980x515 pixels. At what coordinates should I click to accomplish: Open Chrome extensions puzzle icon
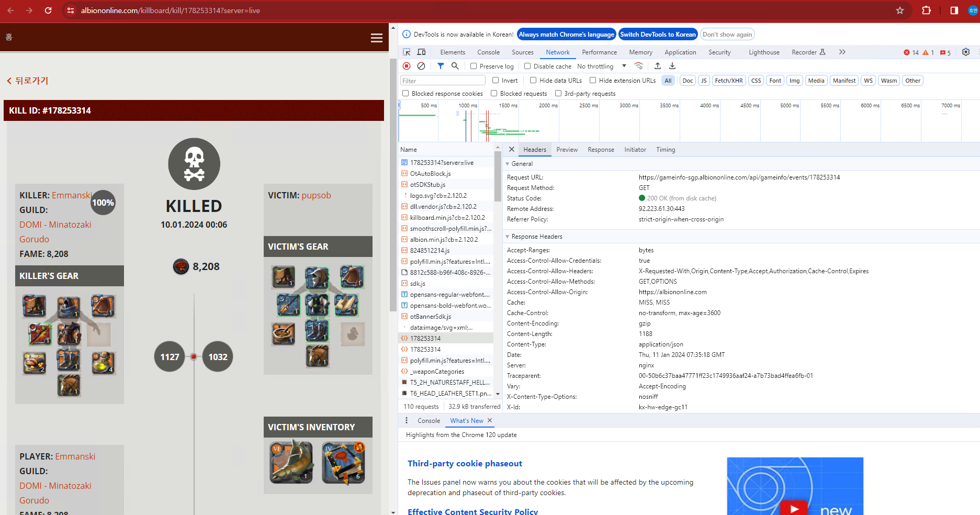926,10
